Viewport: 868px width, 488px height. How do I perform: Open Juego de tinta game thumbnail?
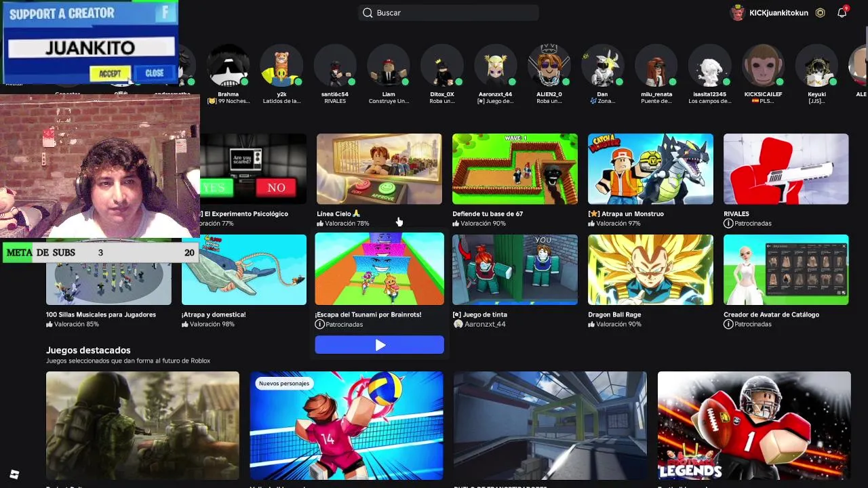[x=515, y=270]
